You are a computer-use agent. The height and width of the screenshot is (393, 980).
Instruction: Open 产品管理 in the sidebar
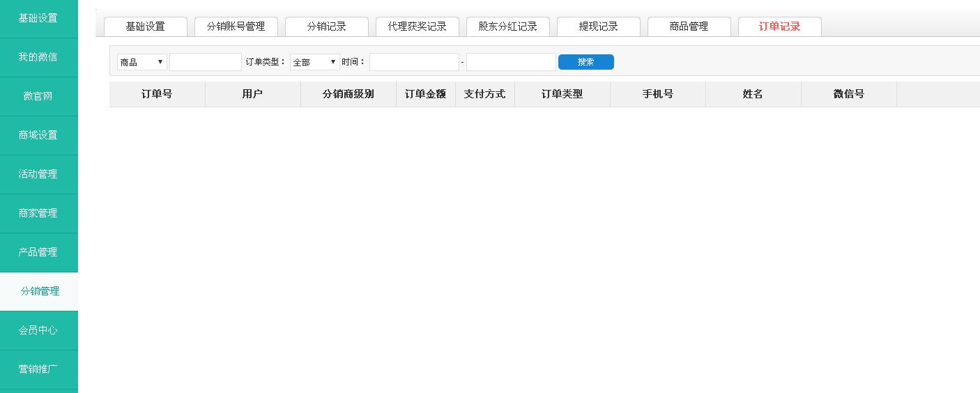(x=38, y=252)
